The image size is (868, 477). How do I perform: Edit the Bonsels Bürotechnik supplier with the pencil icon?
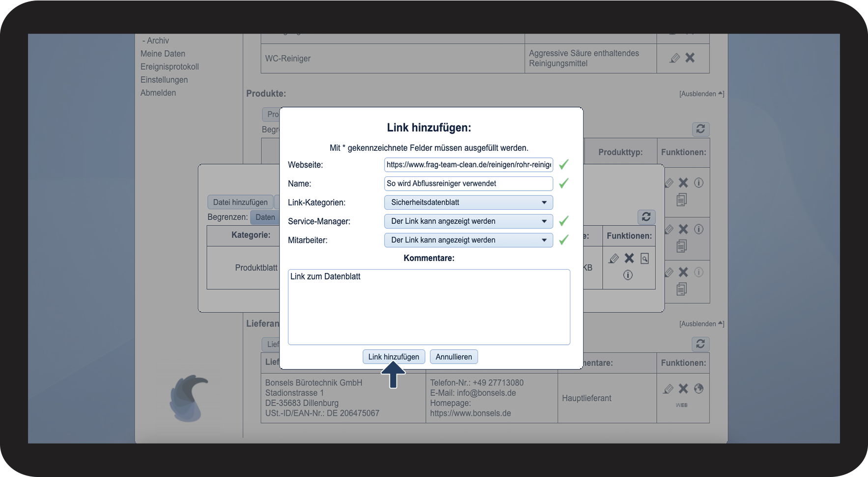668,389
